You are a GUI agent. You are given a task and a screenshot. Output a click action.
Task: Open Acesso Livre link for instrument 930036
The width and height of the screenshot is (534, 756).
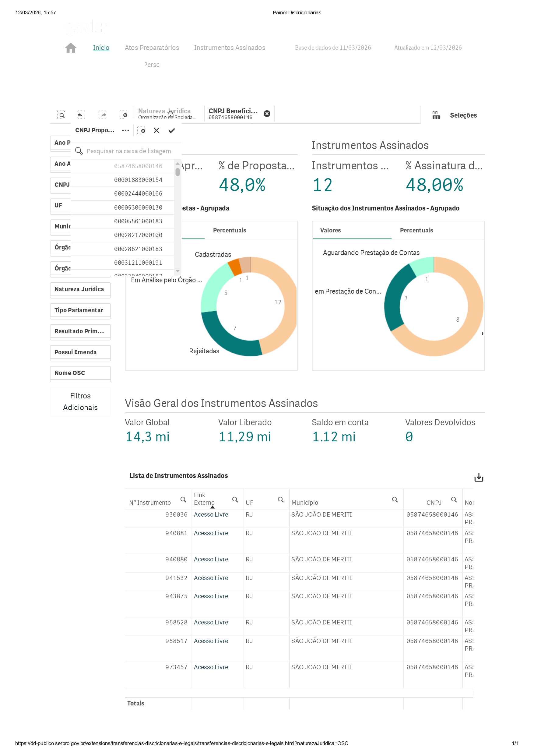pos(211,515)
